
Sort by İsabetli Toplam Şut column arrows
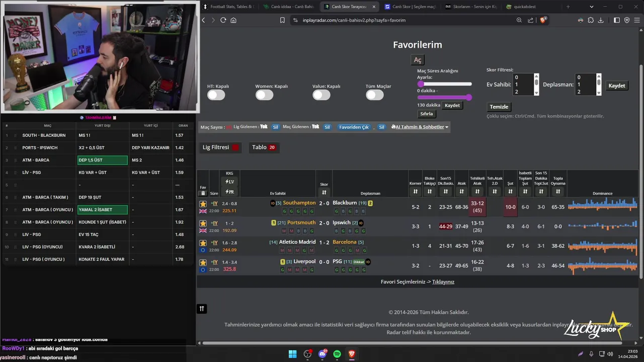525,192
